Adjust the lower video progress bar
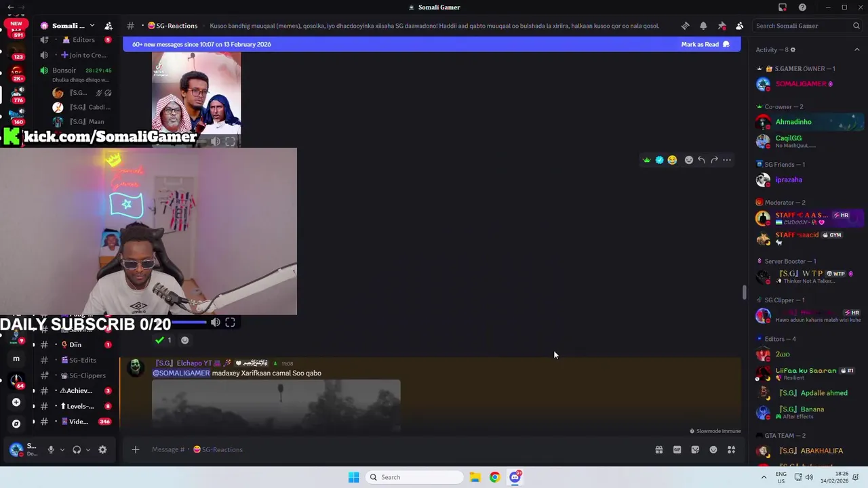Screen dimensions: 868x488 pos(188,323)
